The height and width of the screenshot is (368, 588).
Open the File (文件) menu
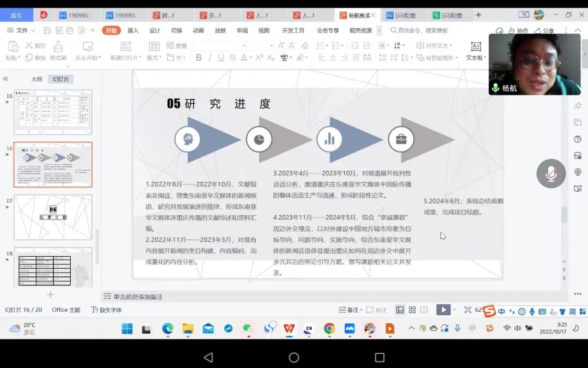(x=21, y=30)
